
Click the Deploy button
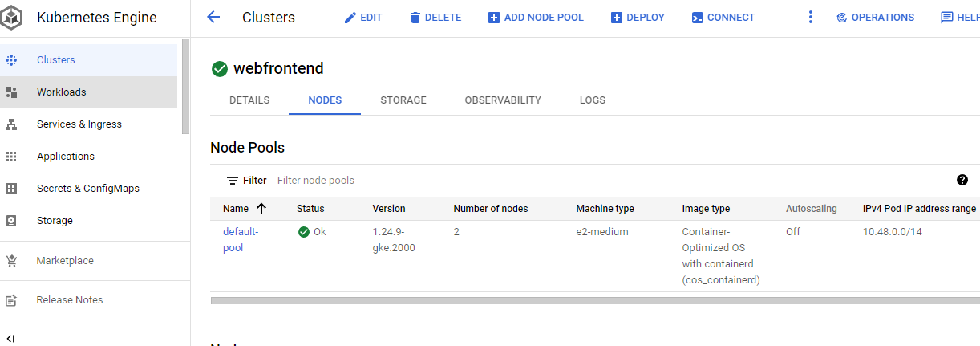click(638, 18)
